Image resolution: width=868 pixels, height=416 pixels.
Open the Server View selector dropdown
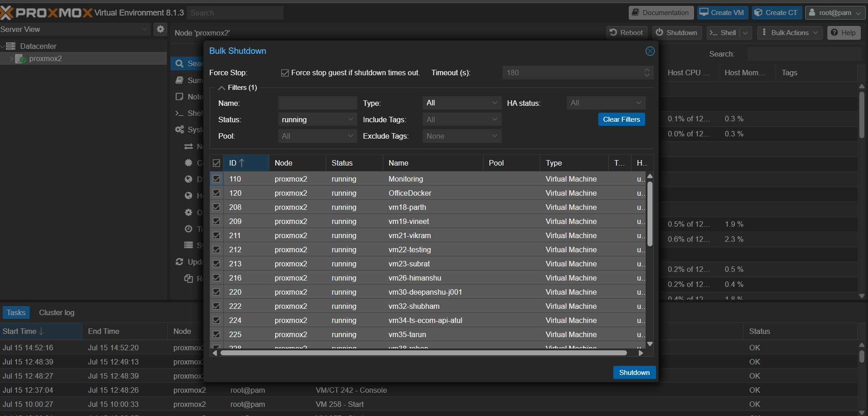pos(144,29)
